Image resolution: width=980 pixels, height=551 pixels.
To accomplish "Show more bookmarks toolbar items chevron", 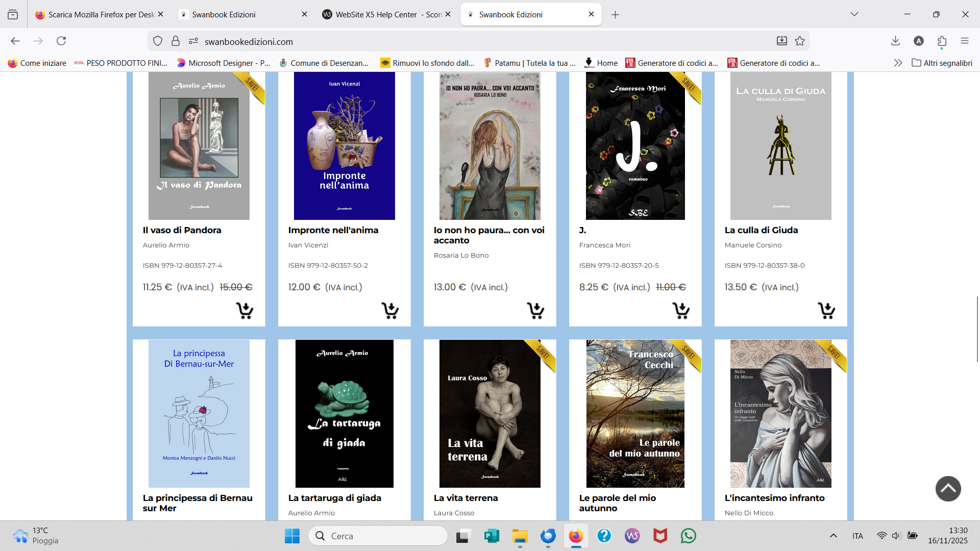I will point(898,63).
